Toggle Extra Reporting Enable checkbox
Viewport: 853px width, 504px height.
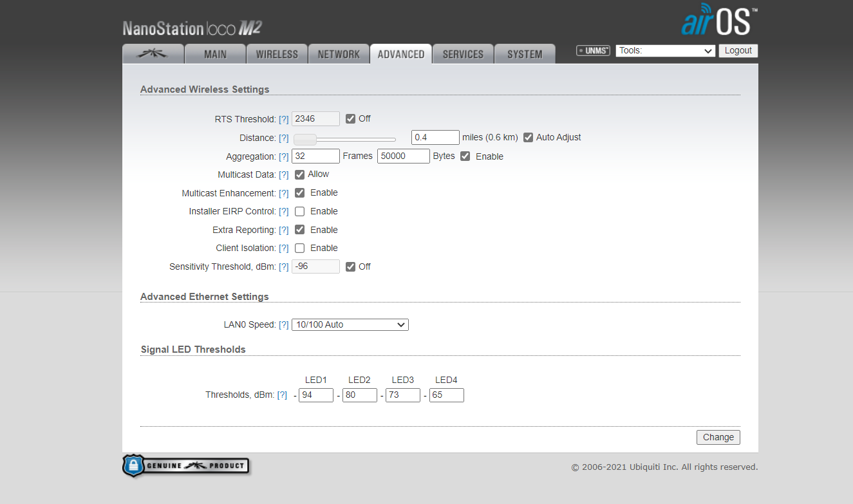tap(300, 229)
